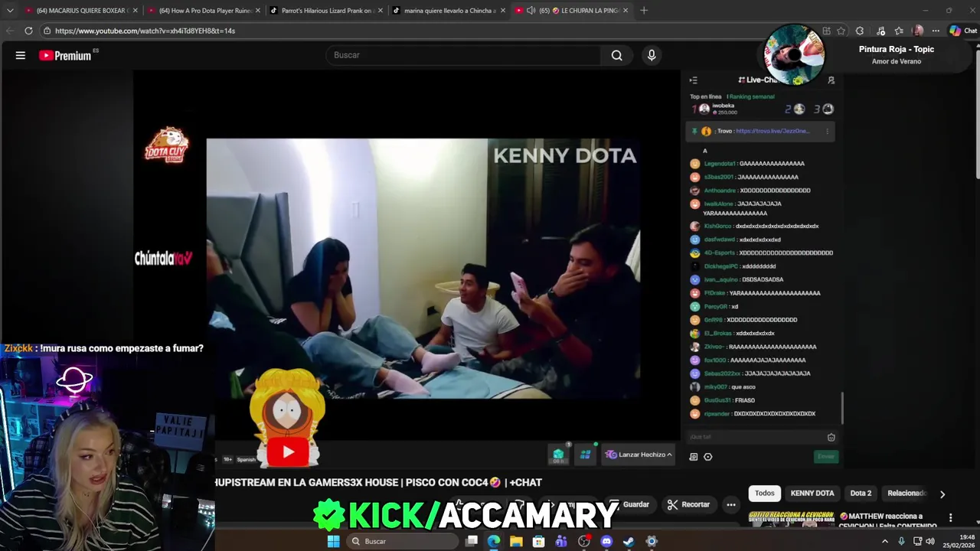
Task: Switch to How A Pro Dota Player tab
Action: (204, 11)
